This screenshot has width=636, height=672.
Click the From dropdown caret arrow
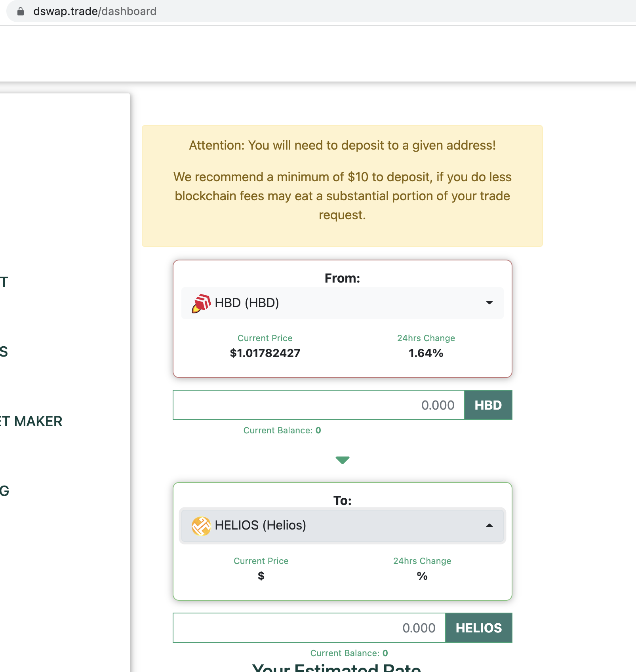[x=489, y=303]
